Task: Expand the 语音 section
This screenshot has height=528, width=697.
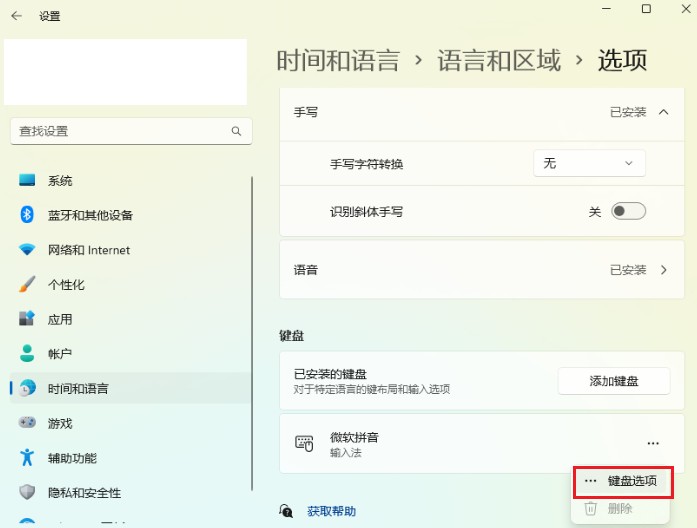Action: [663, 270]
